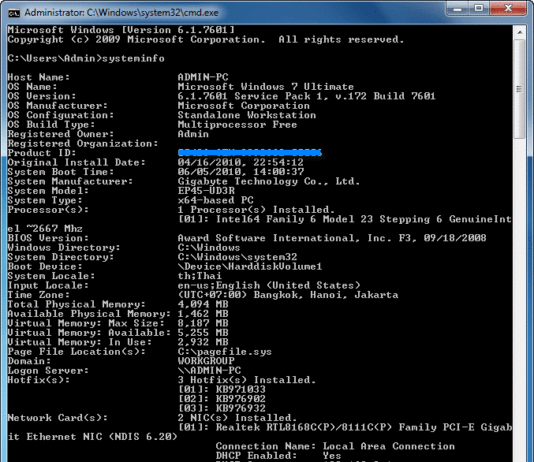Click boot time '06/05/2010, 14:00:37'
The width and height of the screenshot is (534, 462).
240,172
